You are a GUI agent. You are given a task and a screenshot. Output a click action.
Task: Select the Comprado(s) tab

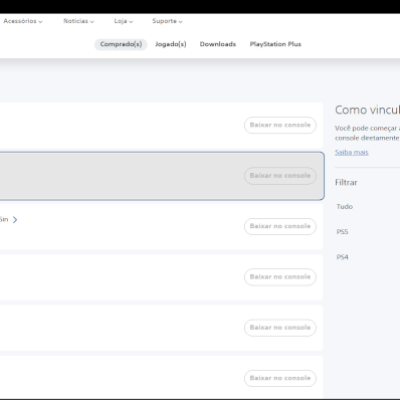(x=121, y=44)
